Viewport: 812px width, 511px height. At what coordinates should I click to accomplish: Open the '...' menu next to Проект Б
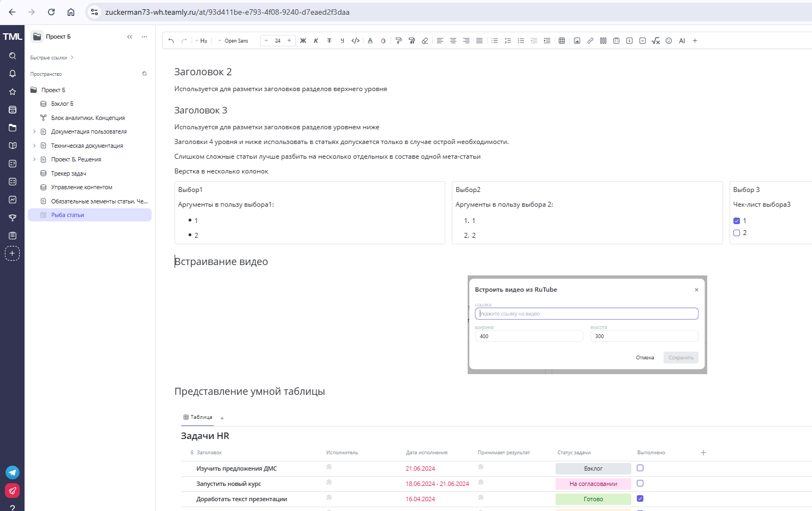pos(144,36)
